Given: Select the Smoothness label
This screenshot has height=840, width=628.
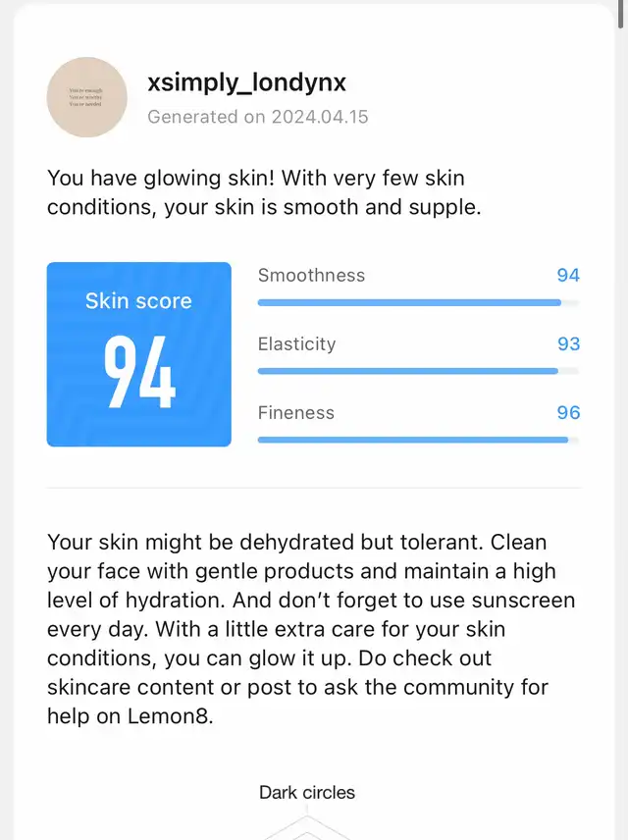Looking at the screenshot, I should point(311,276).
